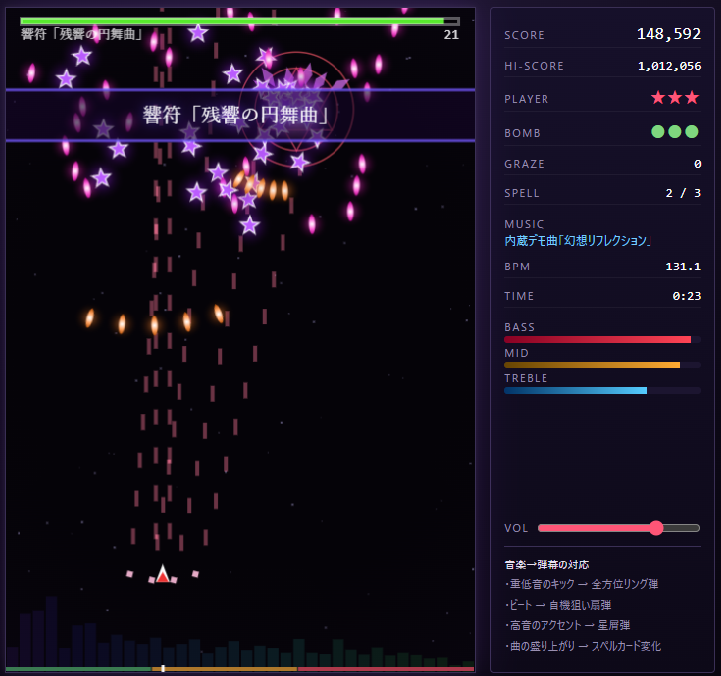The image size is (721, 676).
Task: Click the 重低音のキック → 全方位リング弾 line
Action: pyautogui.click(x=582, y=584)
